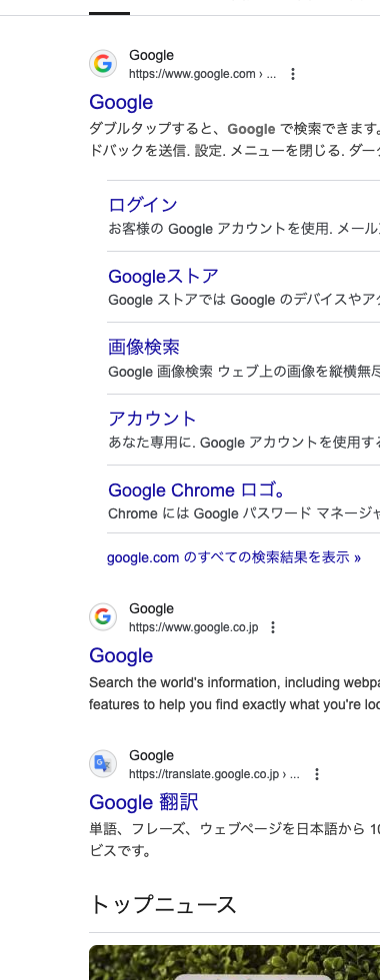Open the ログイン sitelink
380x980 pixels.
click(x=143, y=205)
